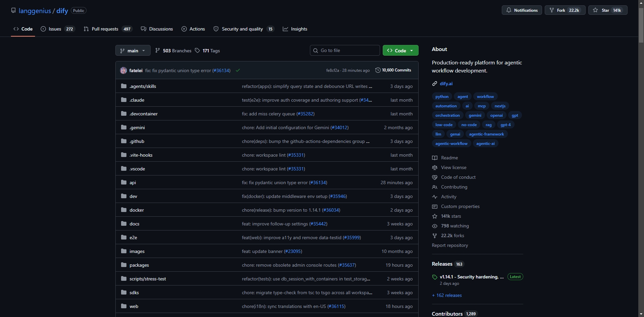Click the folder icon for .agents/skills
Viewport: 644px width, 317px height.
click(x=124, y=86)
